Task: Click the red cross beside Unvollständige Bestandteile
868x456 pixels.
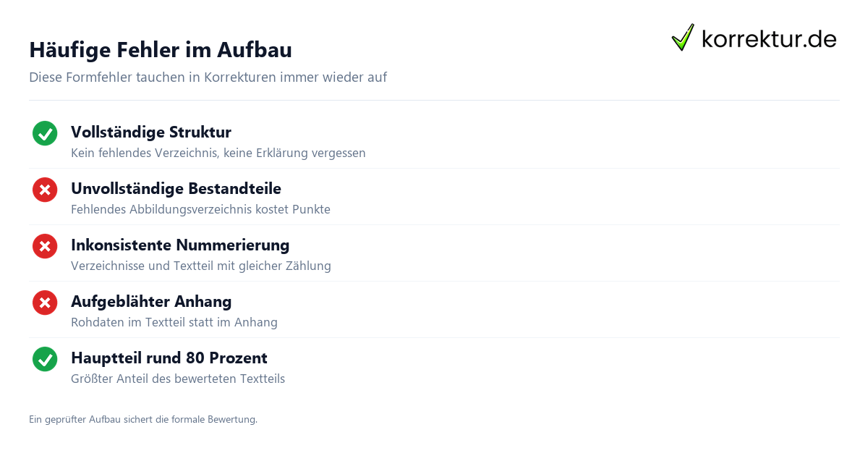Action: click(x=45, y=190)
